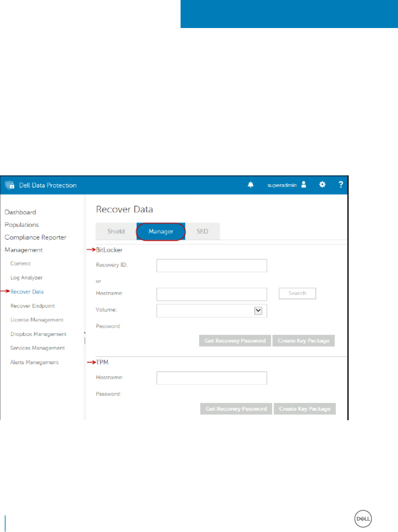The height and width of the screenshot is (532, 398).
Task: Click the BitLocker Hostname input field
Action: (x=212, y=294)
